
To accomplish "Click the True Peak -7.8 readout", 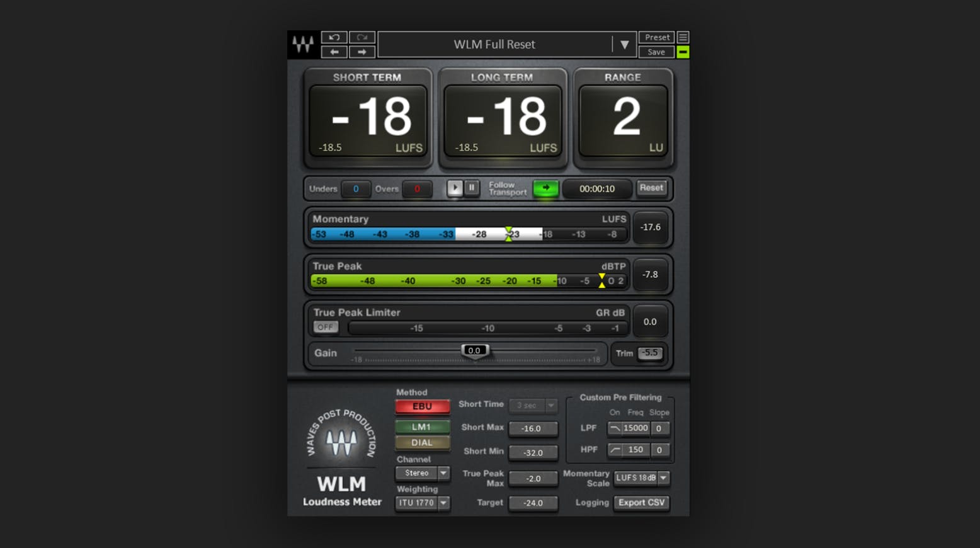I will click(x=650, y=275).
